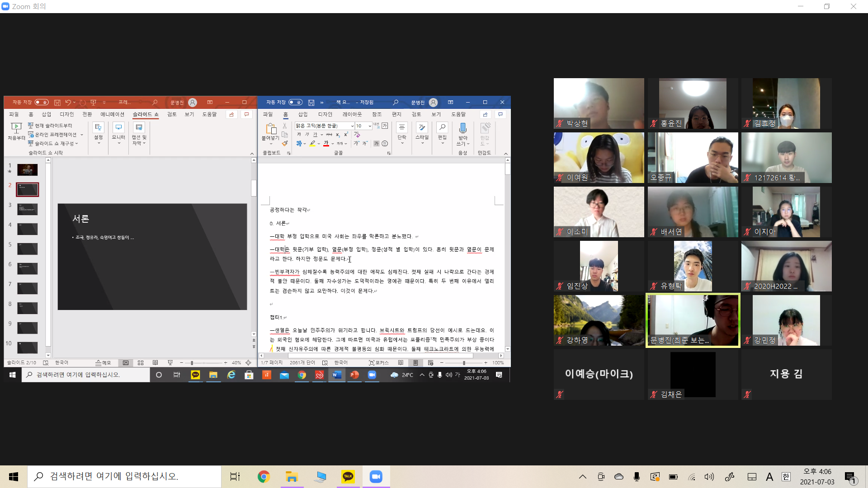
Task: Click the KakaoTalk icon on the bottom taskbar
Action: [348, 477]
